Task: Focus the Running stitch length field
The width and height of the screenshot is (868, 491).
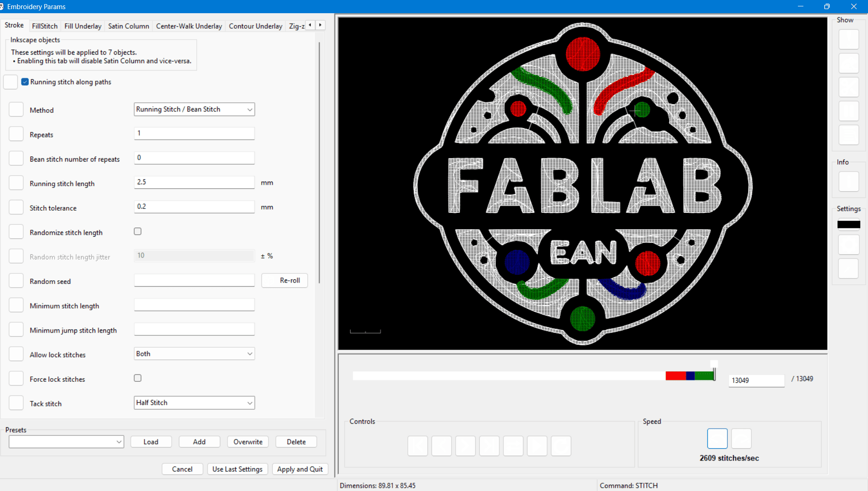Action: (x=194, y=182)
